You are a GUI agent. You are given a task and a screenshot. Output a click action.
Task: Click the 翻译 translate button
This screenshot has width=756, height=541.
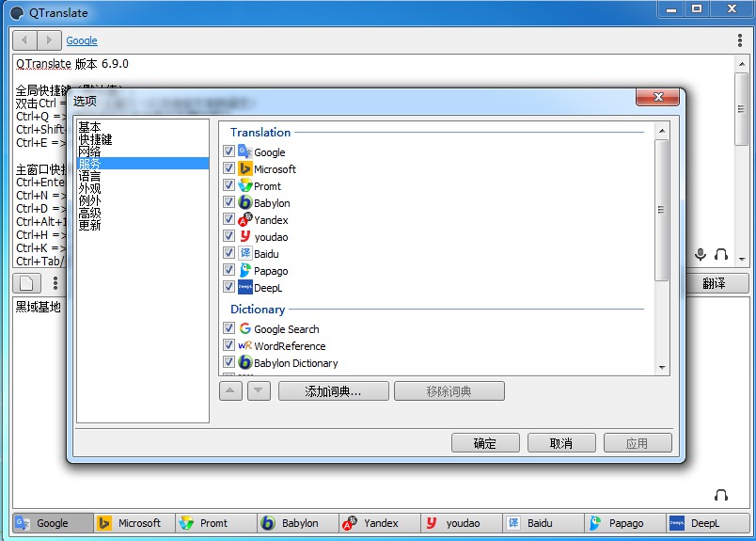716,283
